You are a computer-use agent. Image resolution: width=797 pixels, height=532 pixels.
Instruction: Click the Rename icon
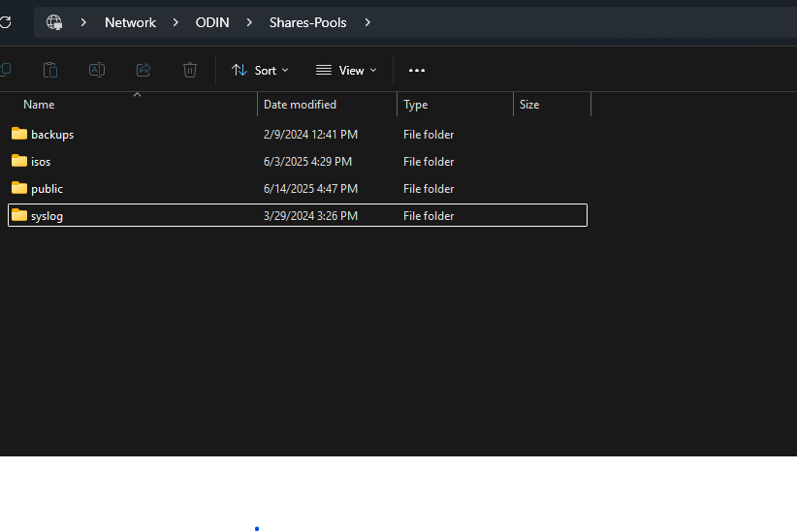coord(97,70)
